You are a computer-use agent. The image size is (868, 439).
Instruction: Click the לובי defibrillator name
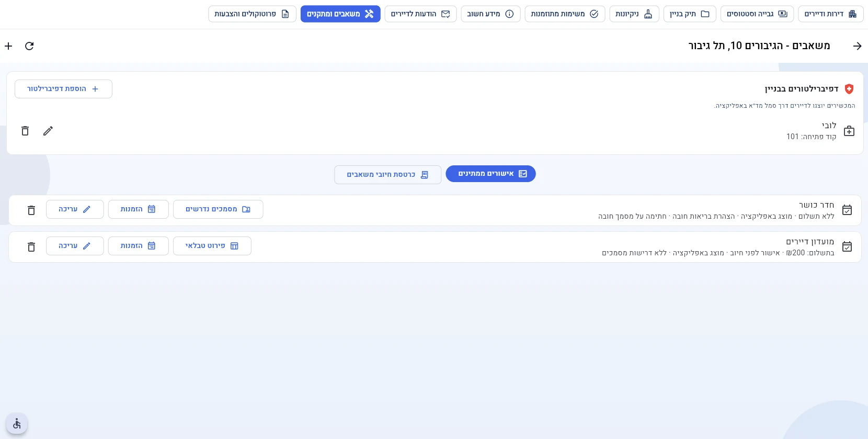pyautogui.click(x=829, y=126)
